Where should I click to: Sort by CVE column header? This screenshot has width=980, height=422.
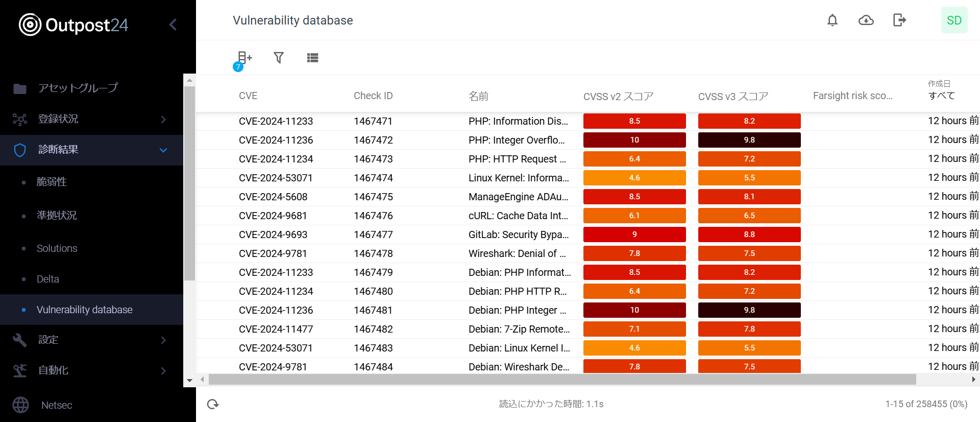point(248,96)
